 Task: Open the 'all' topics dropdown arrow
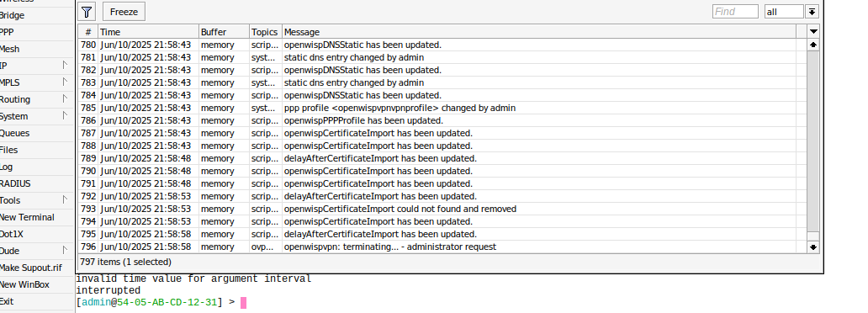point(812,12)
